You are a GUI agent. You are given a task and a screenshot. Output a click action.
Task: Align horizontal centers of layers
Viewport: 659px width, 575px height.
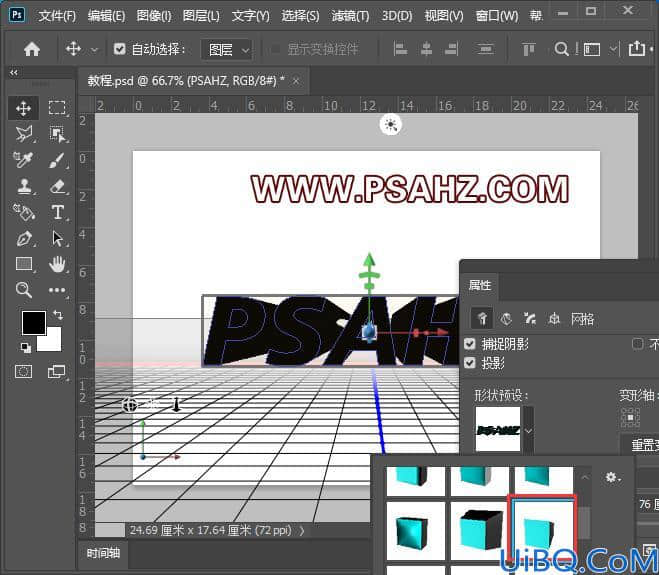426,49
